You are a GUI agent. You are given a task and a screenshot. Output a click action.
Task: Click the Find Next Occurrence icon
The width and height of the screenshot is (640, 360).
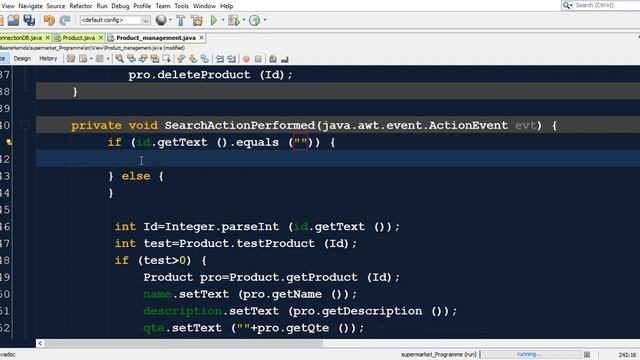point(143,59)
